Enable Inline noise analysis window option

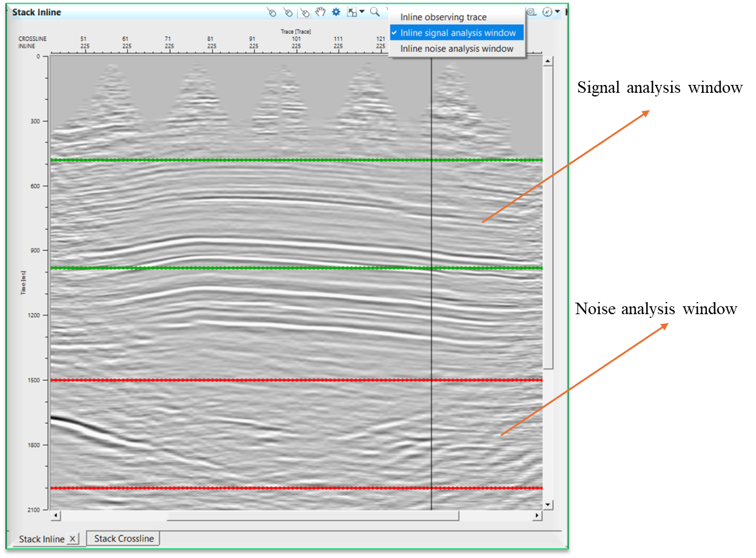[456, 49]
